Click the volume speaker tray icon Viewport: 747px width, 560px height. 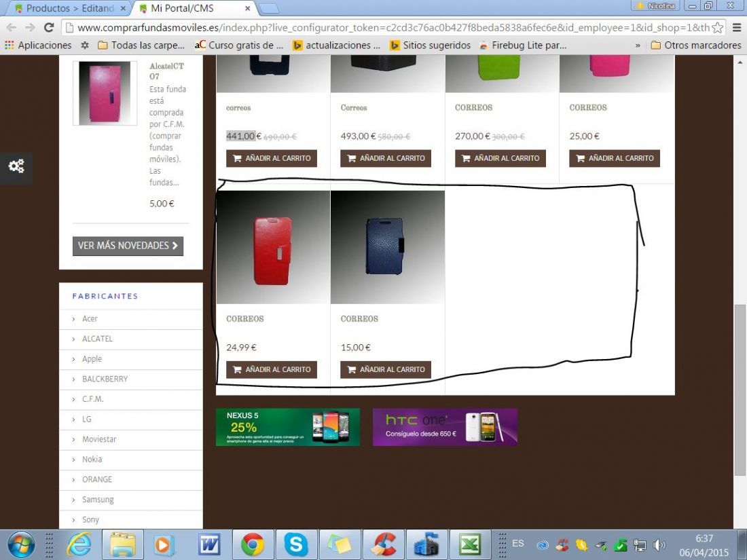point(659,545)
